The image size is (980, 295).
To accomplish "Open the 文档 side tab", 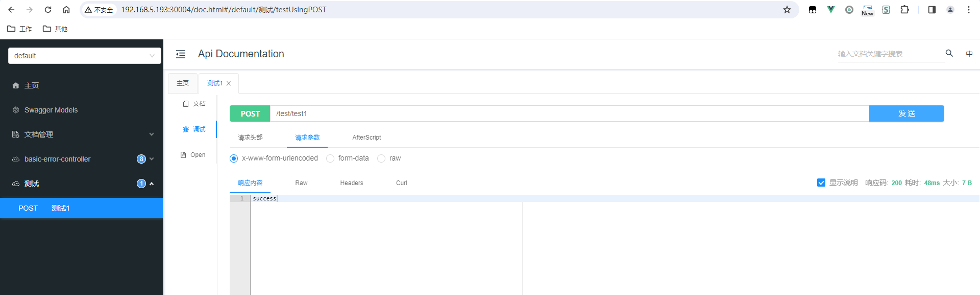I will [194, 104].
